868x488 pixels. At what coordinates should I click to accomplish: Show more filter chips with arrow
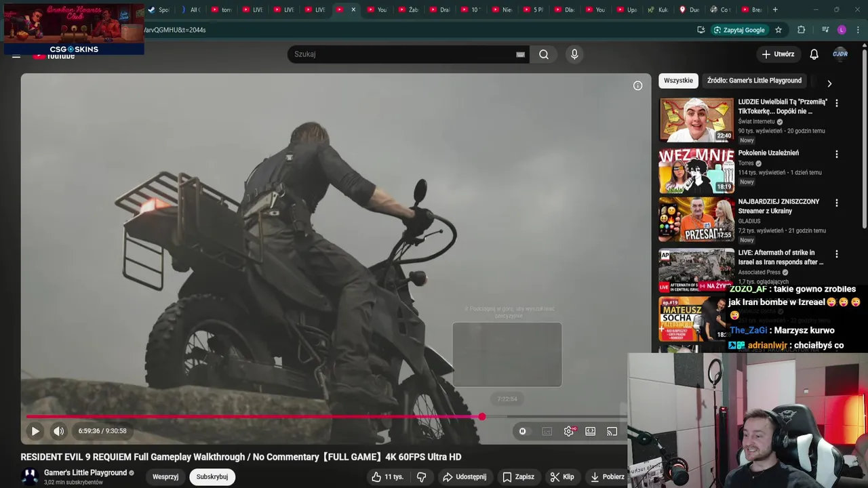click(x=829, y=83)
